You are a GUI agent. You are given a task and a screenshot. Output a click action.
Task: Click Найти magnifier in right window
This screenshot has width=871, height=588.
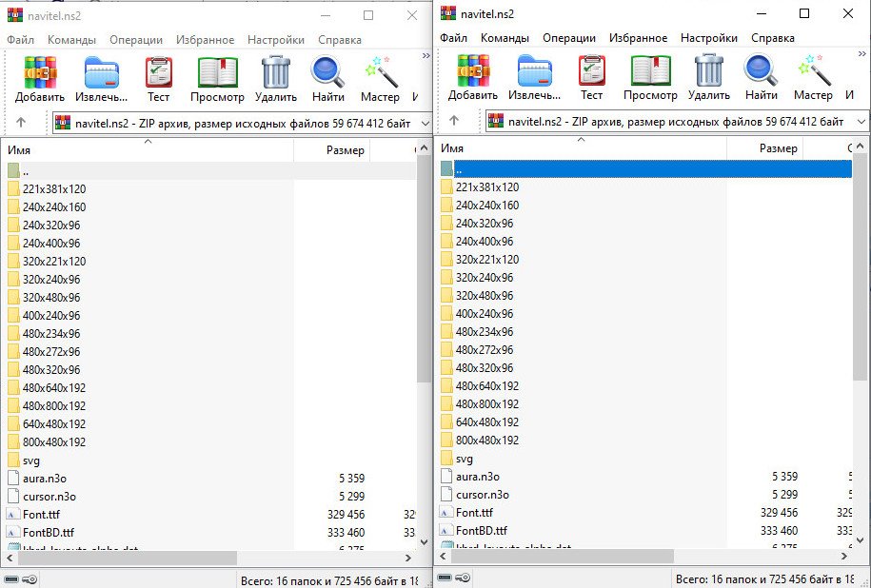762,70
